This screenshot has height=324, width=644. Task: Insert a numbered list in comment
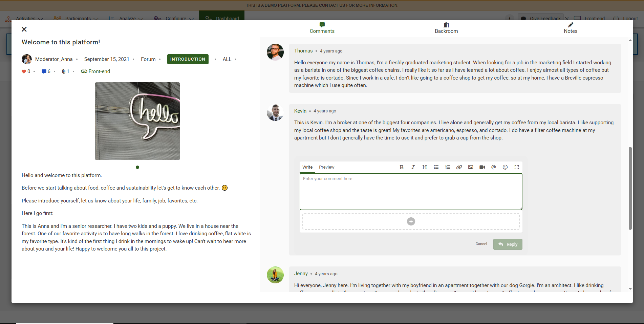pyautogui.click(x=448, y=167)
